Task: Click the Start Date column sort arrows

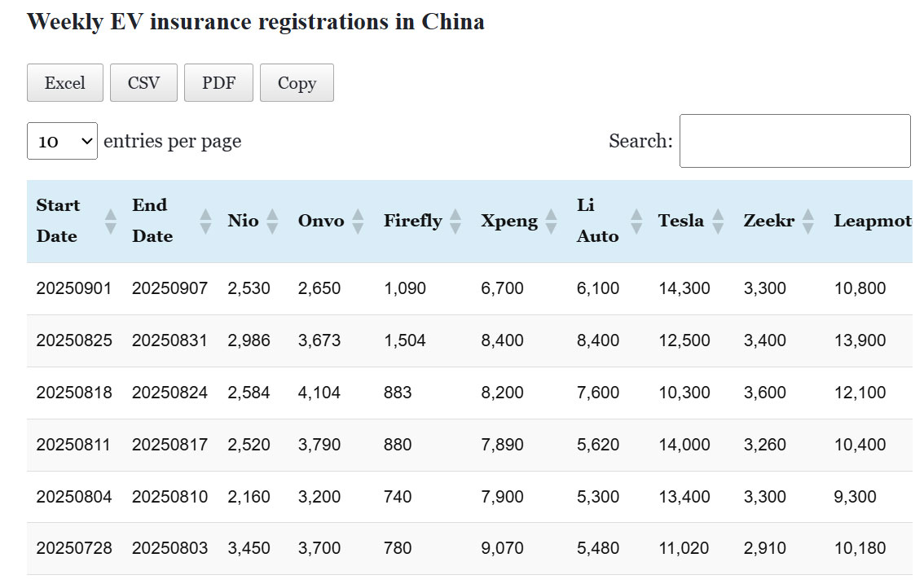Action: (111, 221)
